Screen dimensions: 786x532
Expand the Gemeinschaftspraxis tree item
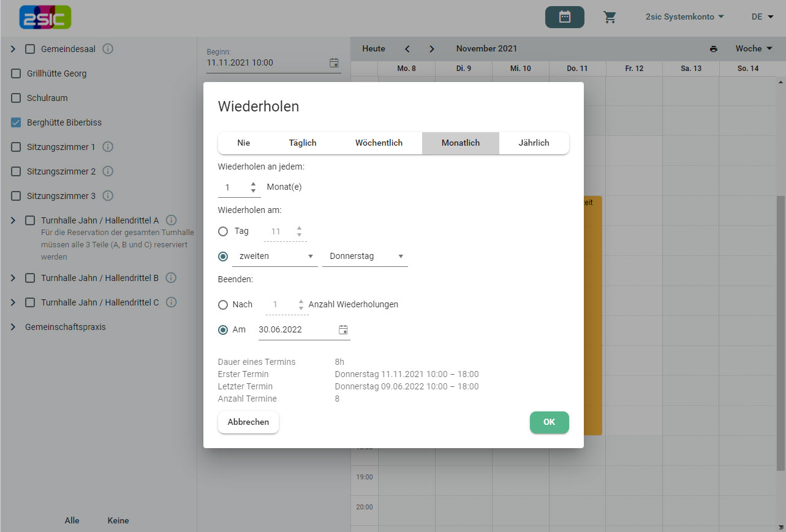point(13,327)
